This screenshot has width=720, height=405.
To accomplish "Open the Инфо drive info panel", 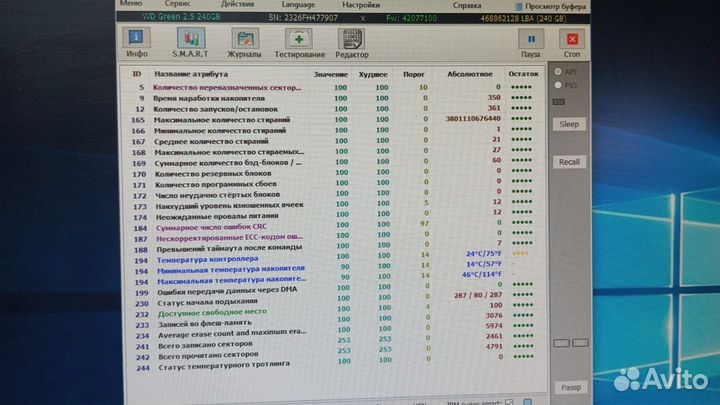I will tap(137, 42).
